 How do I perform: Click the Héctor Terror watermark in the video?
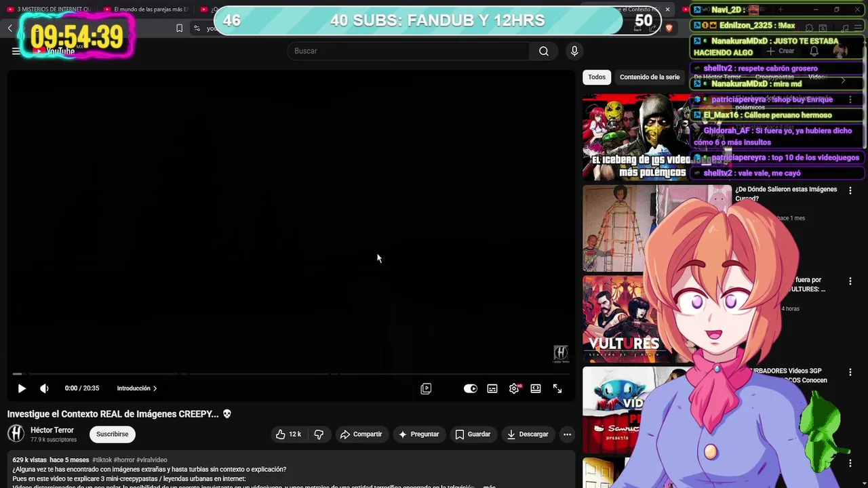(x=561, y=353)
